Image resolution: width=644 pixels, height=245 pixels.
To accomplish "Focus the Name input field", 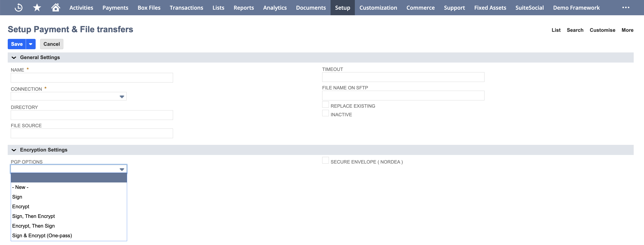I will (x=92, y=78).
